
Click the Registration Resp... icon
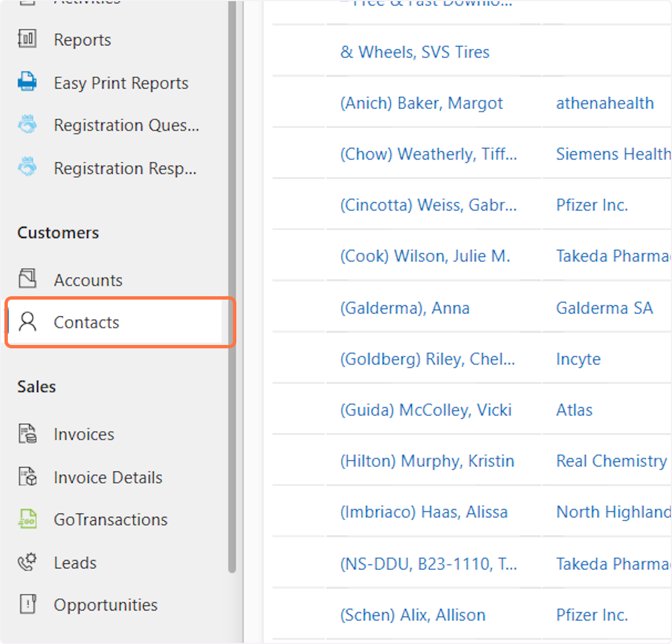point(27,167)
